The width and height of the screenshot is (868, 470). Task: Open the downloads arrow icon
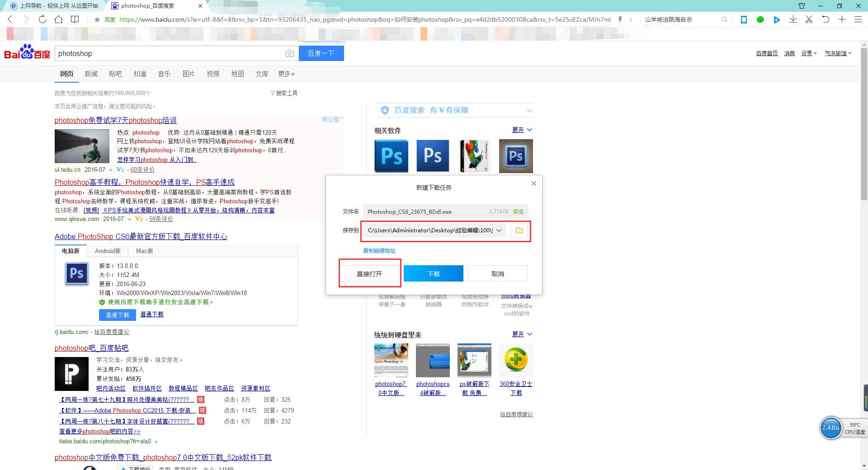coord(793,19)
